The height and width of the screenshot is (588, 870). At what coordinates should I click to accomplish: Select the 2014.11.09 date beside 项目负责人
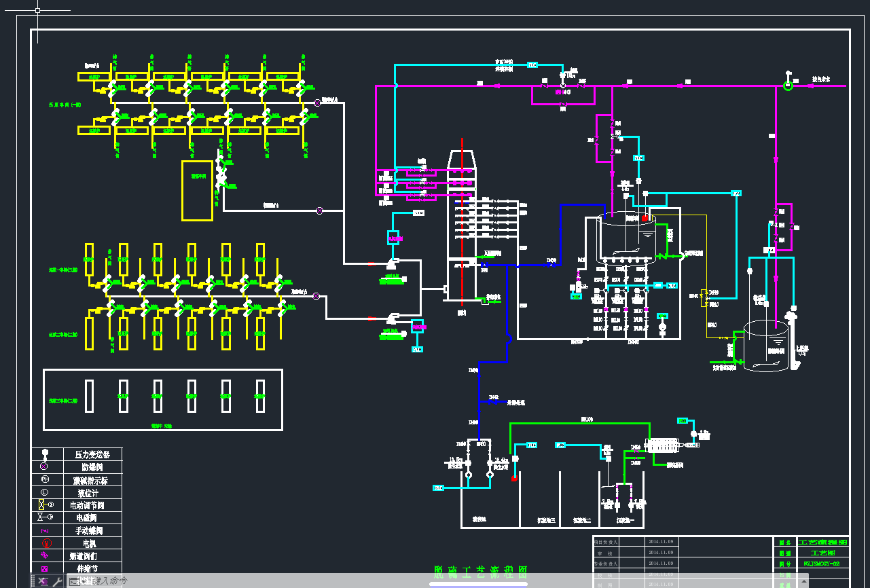[x=659, y=542]
